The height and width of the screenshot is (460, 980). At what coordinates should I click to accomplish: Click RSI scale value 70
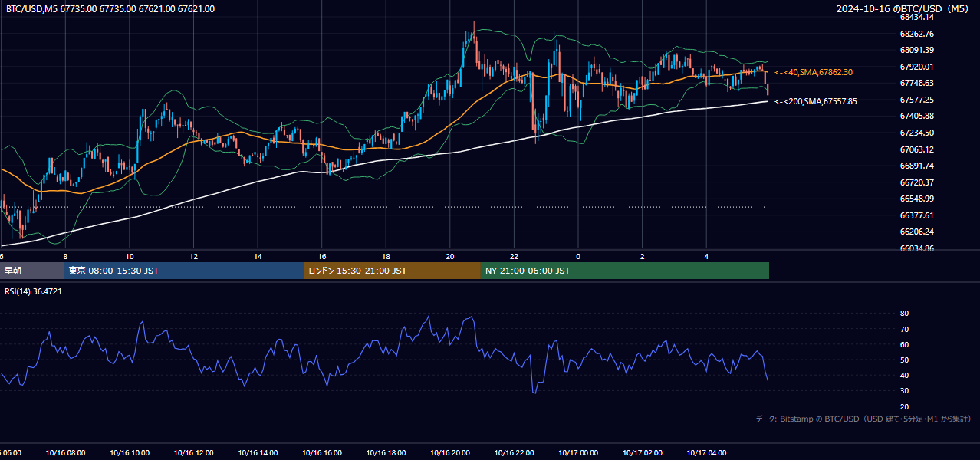[904, 329]
